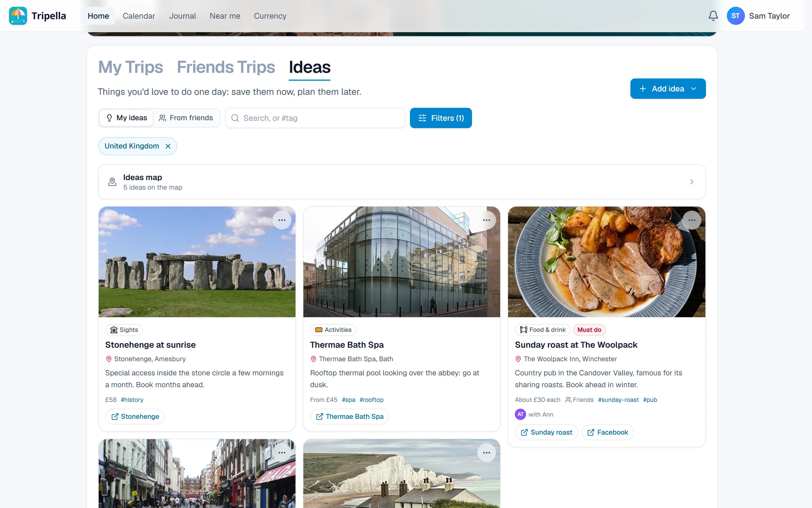Switch to My ideas view
The height and width of the screenshot is (508, 812).
click(127, 118)
